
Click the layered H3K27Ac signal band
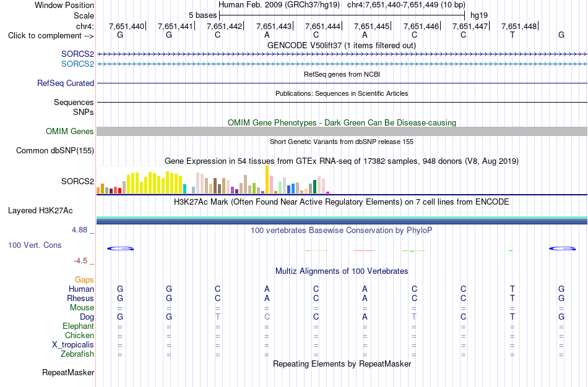point(342,220)
